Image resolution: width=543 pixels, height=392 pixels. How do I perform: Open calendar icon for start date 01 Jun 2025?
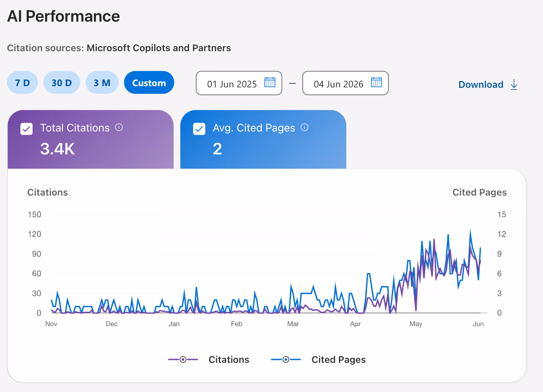[x=270, y=82]
